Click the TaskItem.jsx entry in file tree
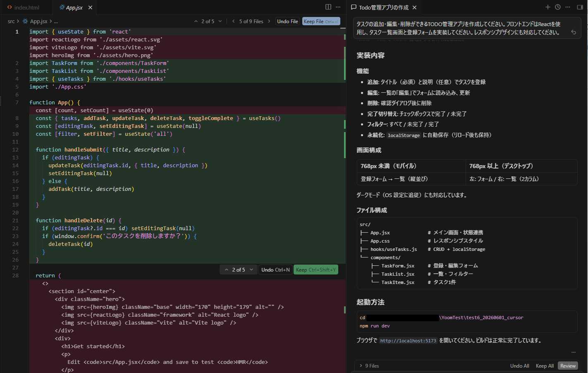 [398, 282]
